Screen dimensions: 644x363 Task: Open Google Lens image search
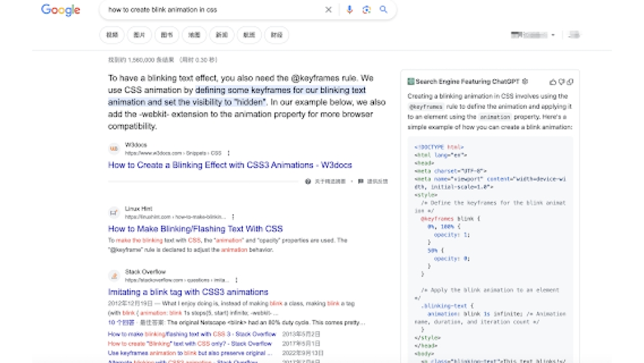366,10
